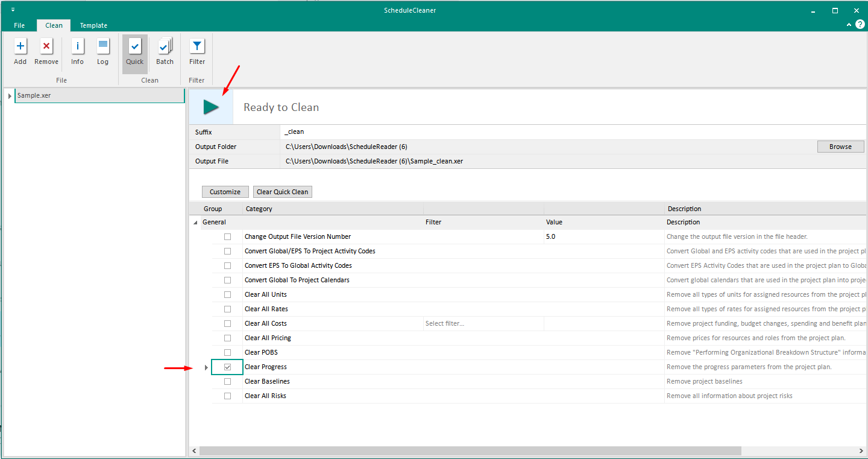Image resolution: width=868 pixels, height=459 pixels.
Task: Click the Value column subheader
Action: (x=554, y=222)
